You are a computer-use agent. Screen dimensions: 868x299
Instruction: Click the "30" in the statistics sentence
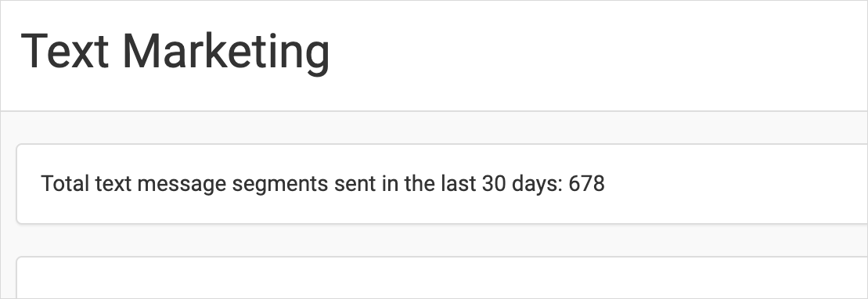[494, 184]
